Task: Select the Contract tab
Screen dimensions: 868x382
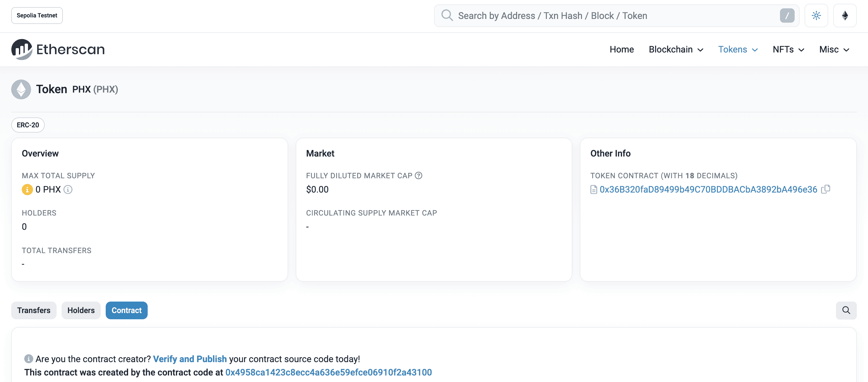Action: click(x=126, y=310)
